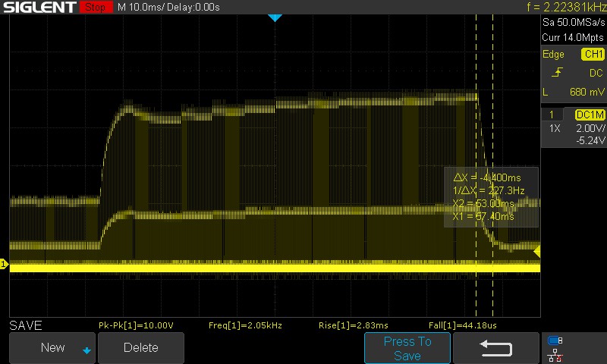607x364 pixels.
Task: Select the SAVE menu title
Action: click(x=24, y=325)
